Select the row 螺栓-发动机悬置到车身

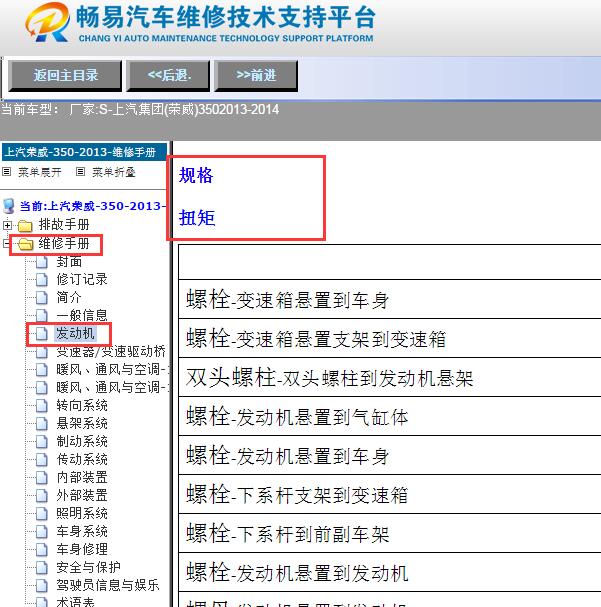390,456
